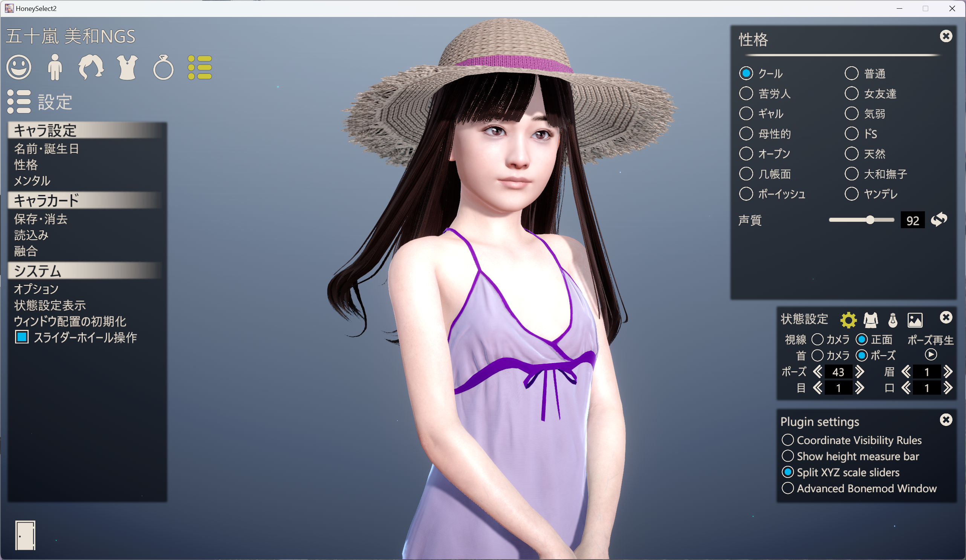Image resolution: width=966 pixels, height=560 pixels.
Task: Advance to next ポーズ number
Action: (x=860, y=372)
